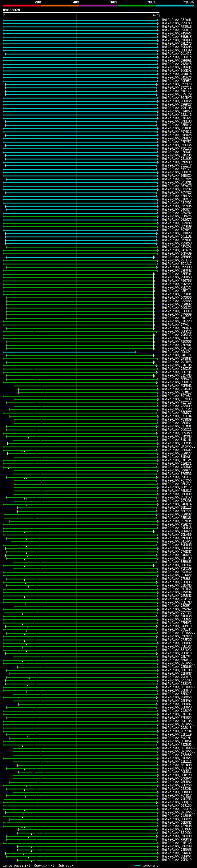Select hit label UniRef100_C7IF84
This screenshot has width=197, height=868.
tap(176, 416)
